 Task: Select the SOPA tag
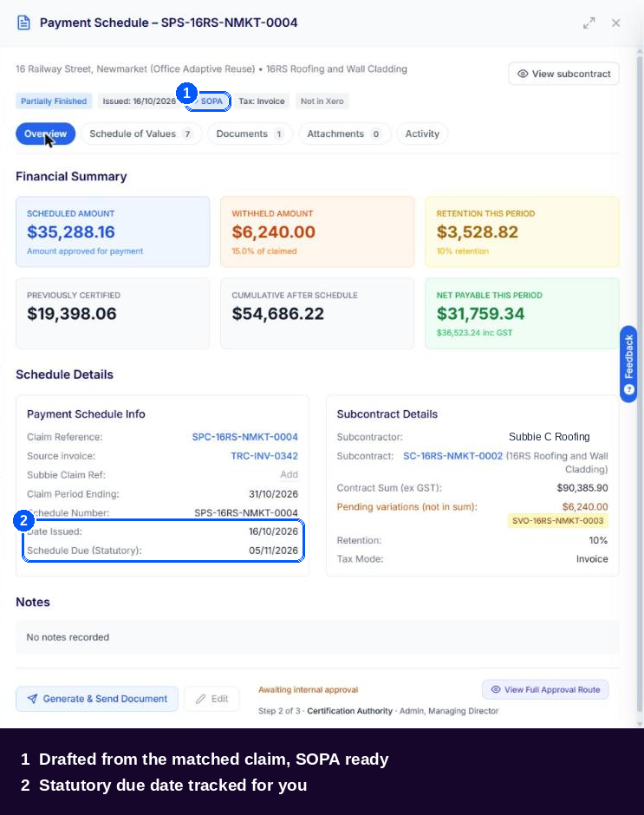(x=208, y=101)
